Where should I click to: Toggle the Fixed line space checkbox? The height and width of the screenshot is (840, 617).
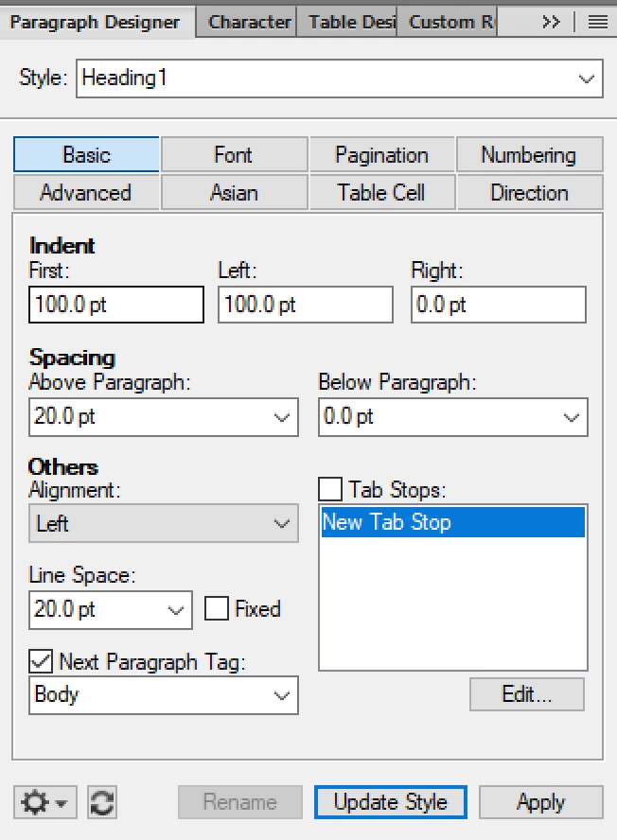tap(217, 608)
